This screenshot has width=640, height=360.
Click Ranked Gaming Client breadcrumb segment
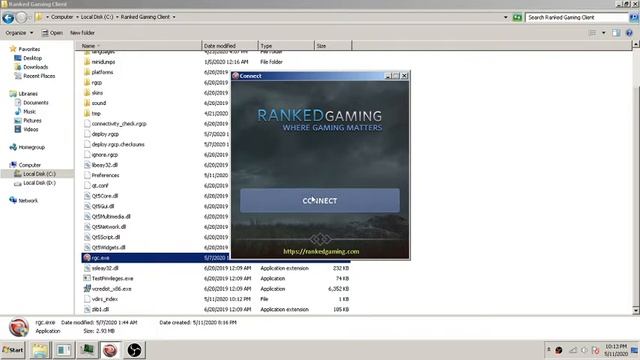(x=145, y=17)
